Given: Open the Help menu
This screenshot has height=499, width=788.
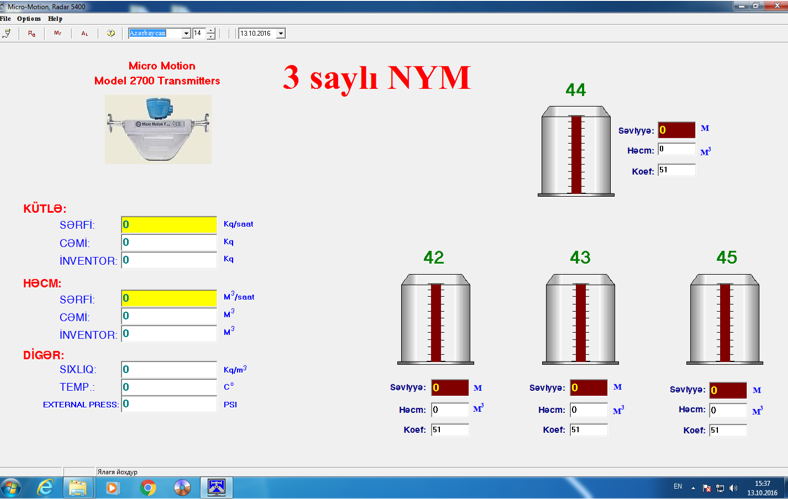Looking at the screenshot, I should (x=55, y=19).
